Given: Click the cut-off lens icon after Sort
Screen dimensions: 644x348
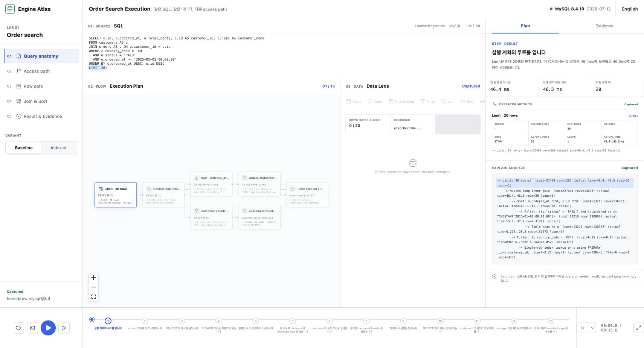Looking at the screenshot, I should tap(482, 102).
